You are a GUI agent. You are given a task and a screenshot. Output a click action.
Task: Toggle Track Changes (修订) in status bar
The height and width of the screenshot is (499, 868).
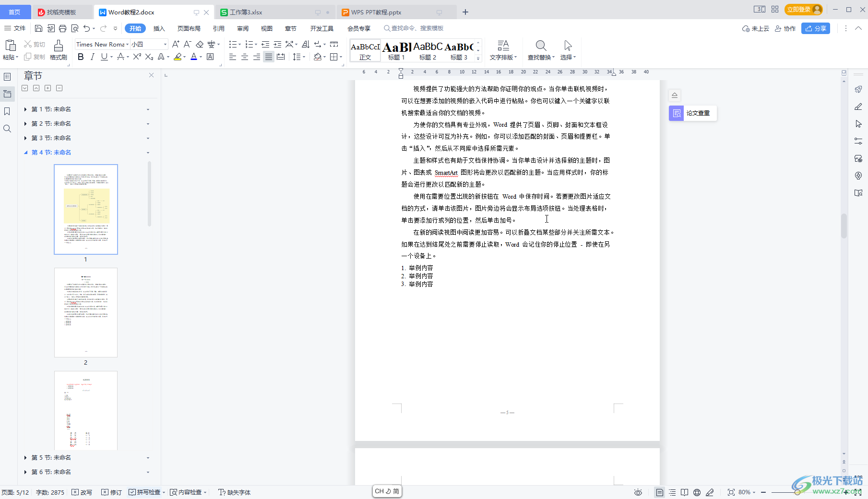click(x=111, y=492)
